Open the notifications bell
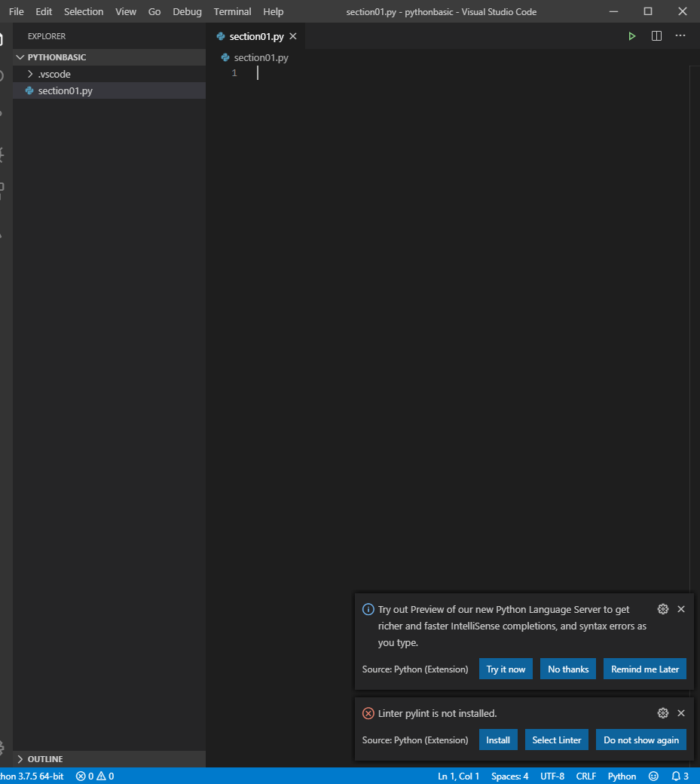 (680, 776)
